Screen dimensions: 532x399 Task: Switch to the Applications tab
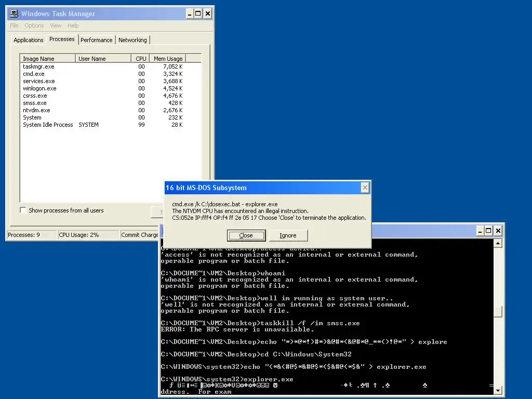pos(29,40)
